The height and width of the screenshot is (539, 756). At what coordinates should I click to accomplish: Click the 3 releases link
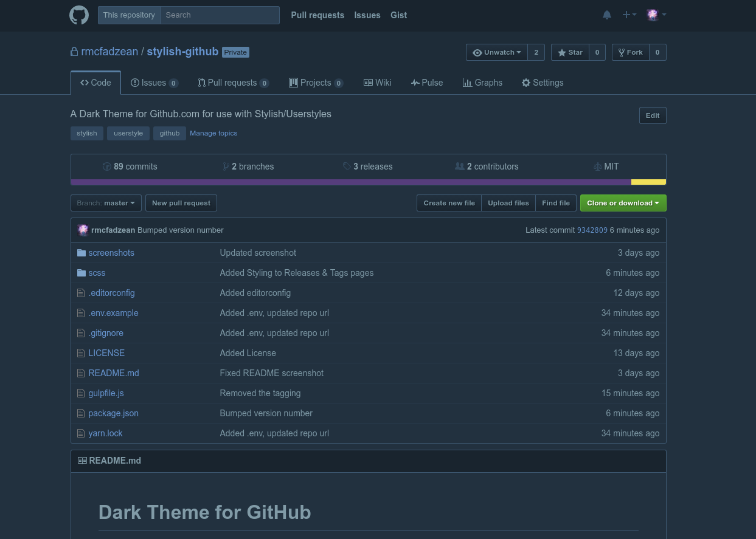click(368, 167)
